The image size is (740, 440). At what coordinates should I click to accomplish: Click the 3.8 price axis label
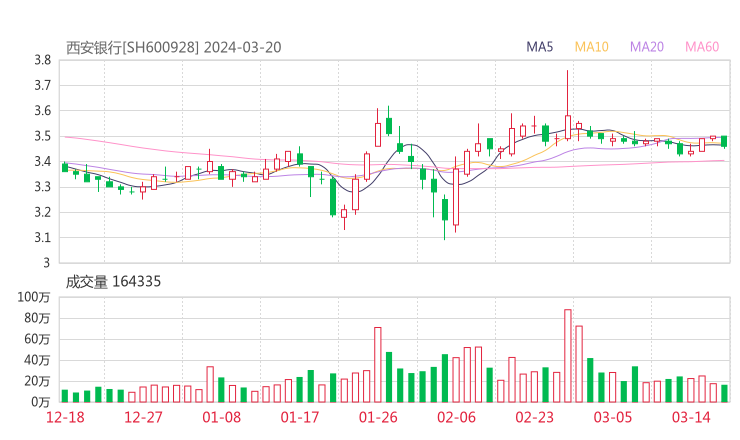42,60
